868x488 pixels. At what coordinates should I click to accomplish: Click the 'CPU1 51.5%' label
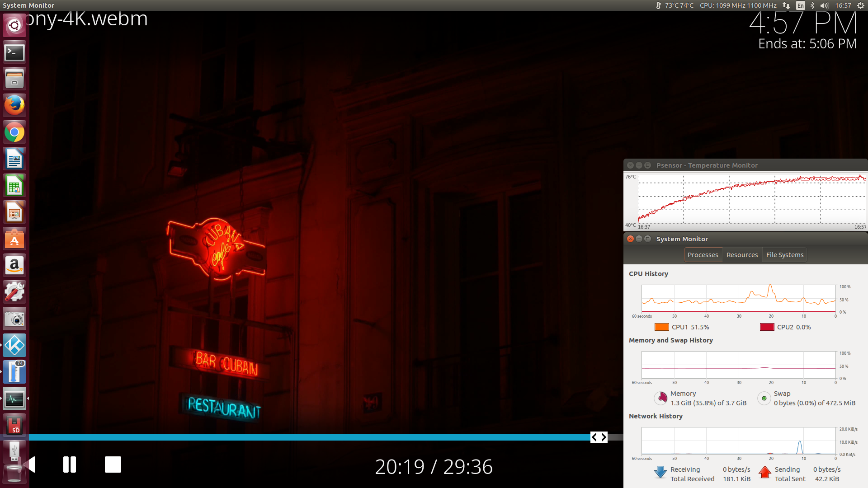pyautogui.click(x=690, y=327)
